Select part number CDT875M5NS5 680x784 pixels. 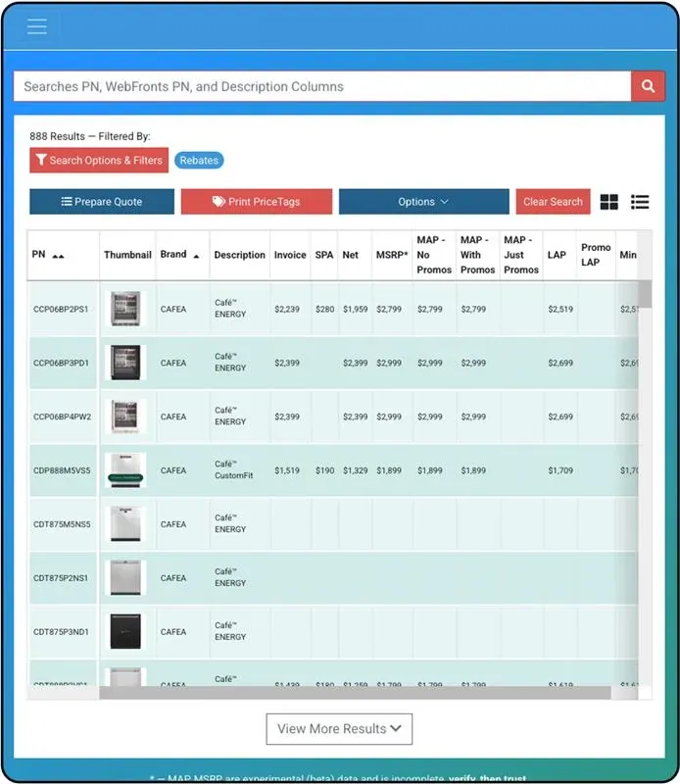(62, 524)
